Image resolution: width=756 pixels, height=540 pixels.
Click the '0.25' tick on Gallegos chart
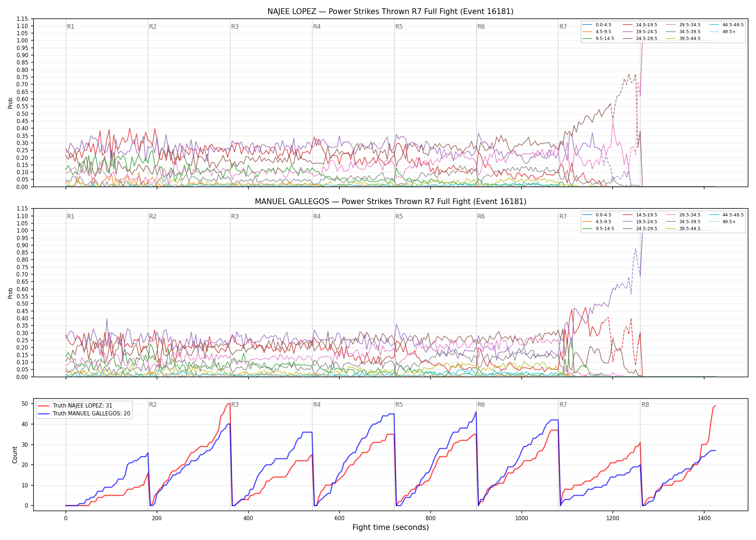[22, 340]
